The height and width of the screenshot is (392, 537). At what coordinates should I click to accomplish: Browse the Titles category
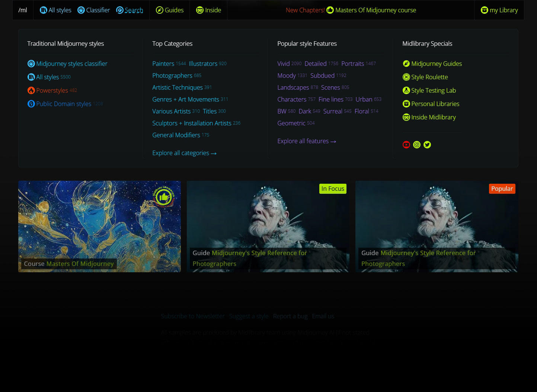pos(210,111)
